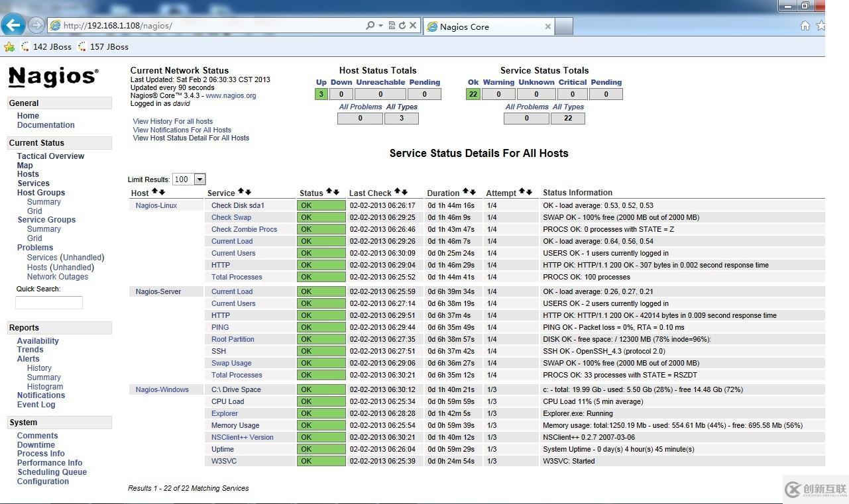The width and height of the screenshot is (849, 504).
Task: Open Service Groups in sidebar
Action: pyautogui.click(x=46, y=220)
